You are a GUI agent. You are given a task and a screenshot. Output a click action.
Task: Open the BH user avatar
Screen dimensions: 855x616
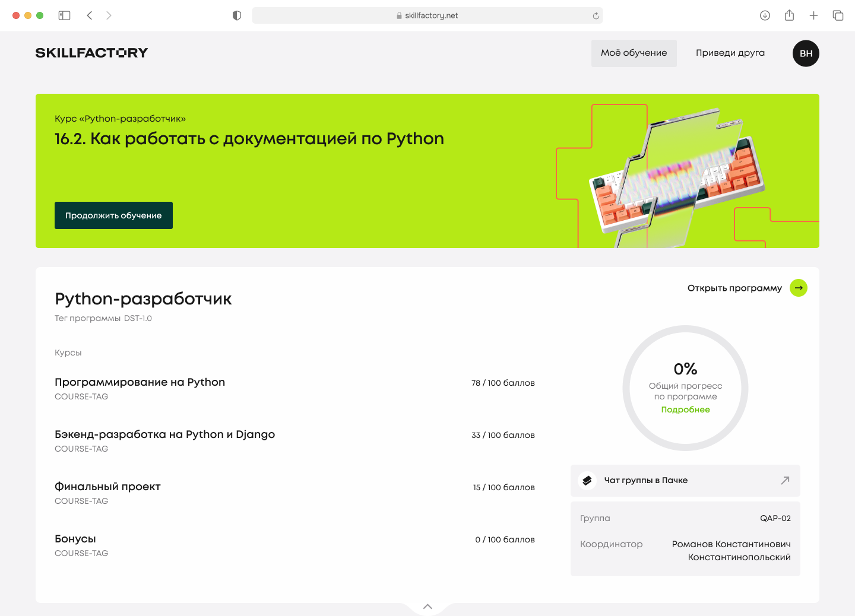(806, 53)
